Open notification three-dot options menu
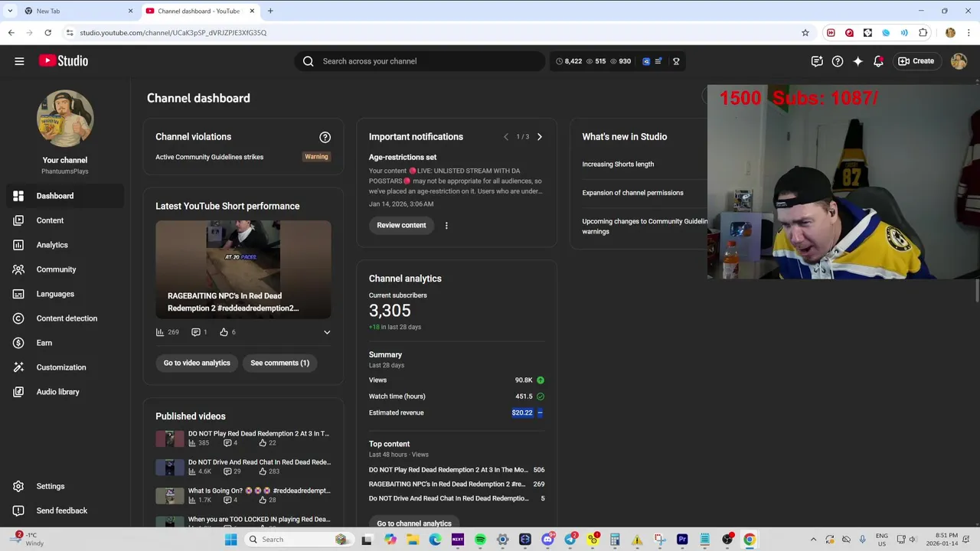Viewport: 980px width, 551px height. [x=446, y=225]
